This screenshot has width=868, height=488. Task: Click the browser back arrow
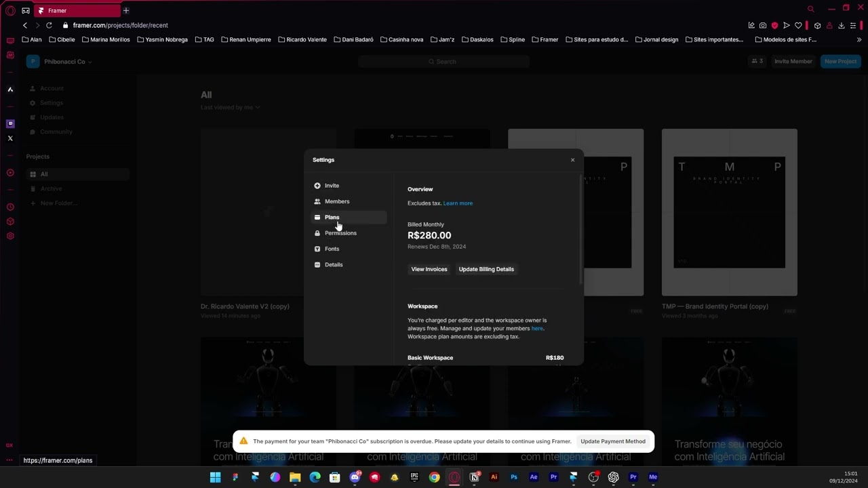(25, 25)
